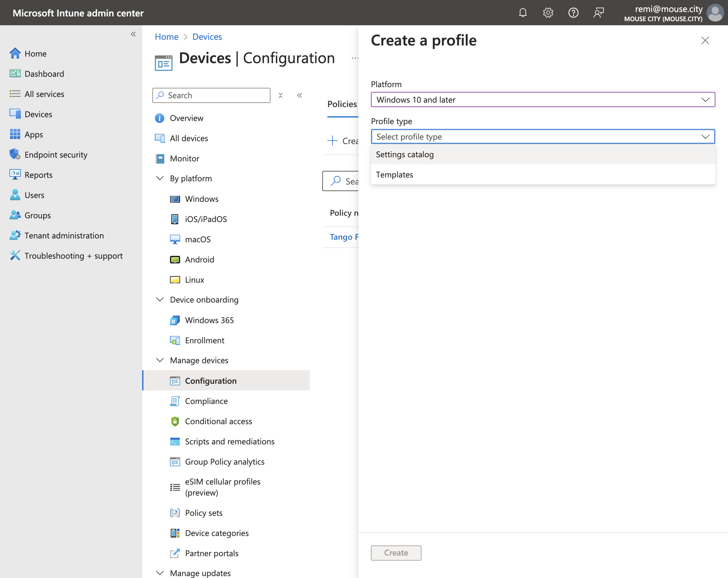The height and width of the screenshot is (578, 728).
Task: Click the Dashboard chart icon
Action: 15,74
